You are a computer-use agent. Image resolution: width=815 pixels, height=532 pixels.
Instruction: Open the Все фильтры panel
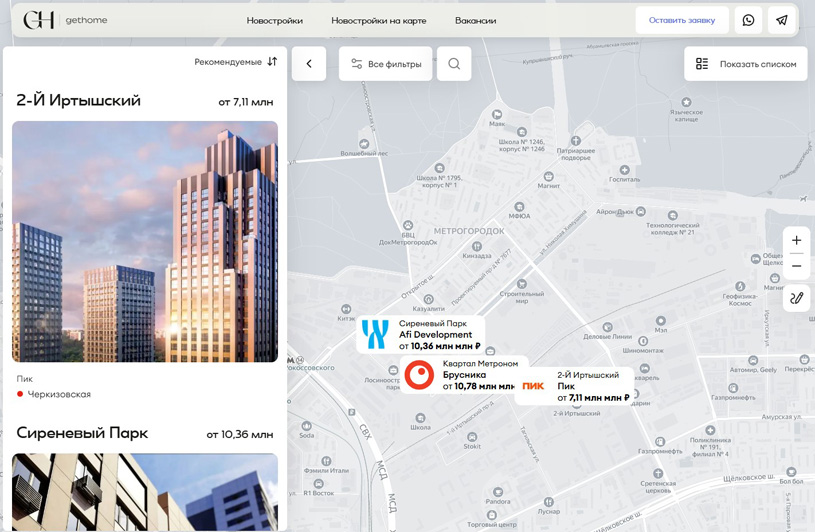385,64
